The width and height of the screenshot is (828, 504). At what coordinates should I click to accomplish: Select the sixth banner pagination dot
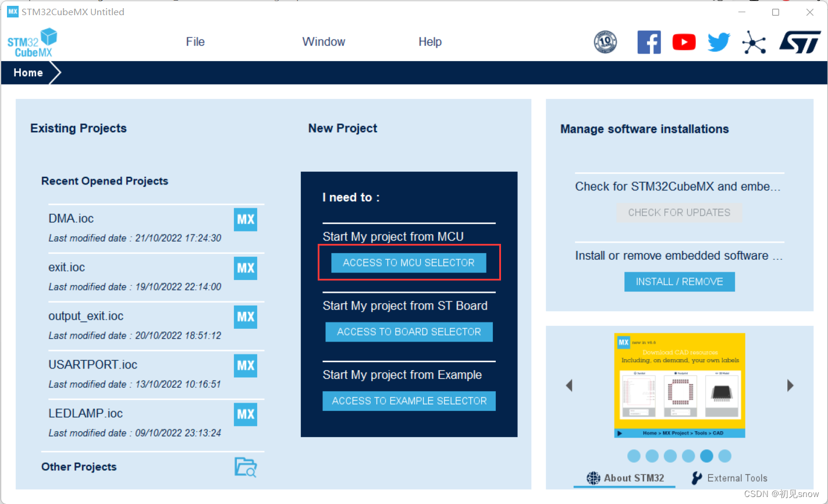[724, 456]
